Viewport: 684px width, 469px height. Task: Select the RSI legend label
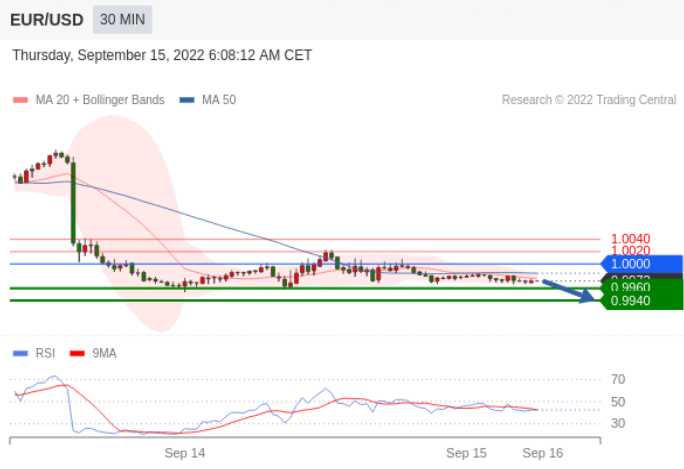(45, 353)
